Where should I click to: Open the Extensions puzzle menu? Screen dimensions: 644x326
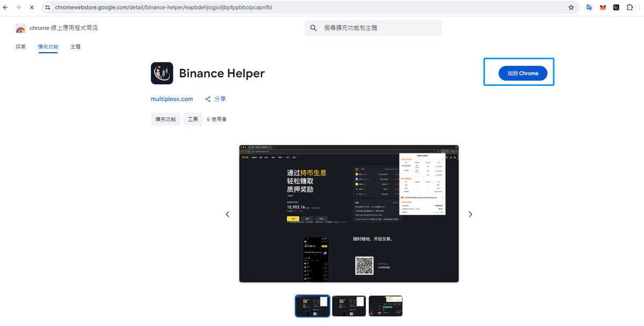pyautogui.click(x=630, y=8)
